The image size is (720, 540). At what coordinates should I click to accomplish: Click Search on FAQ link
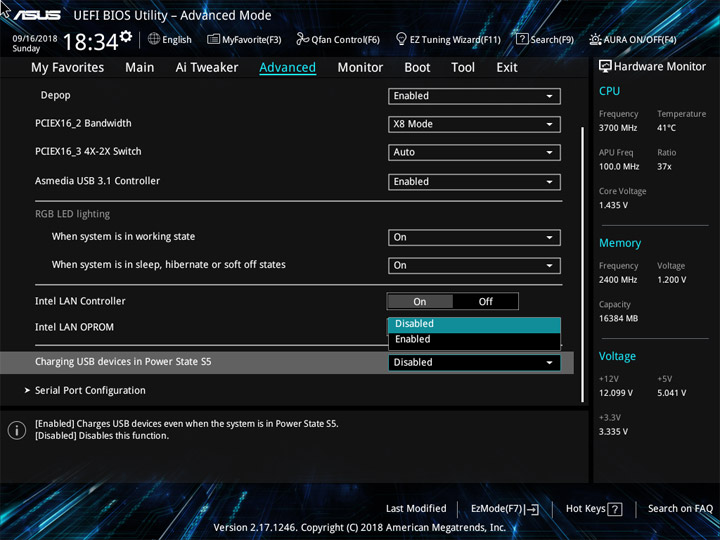[680, 509]
